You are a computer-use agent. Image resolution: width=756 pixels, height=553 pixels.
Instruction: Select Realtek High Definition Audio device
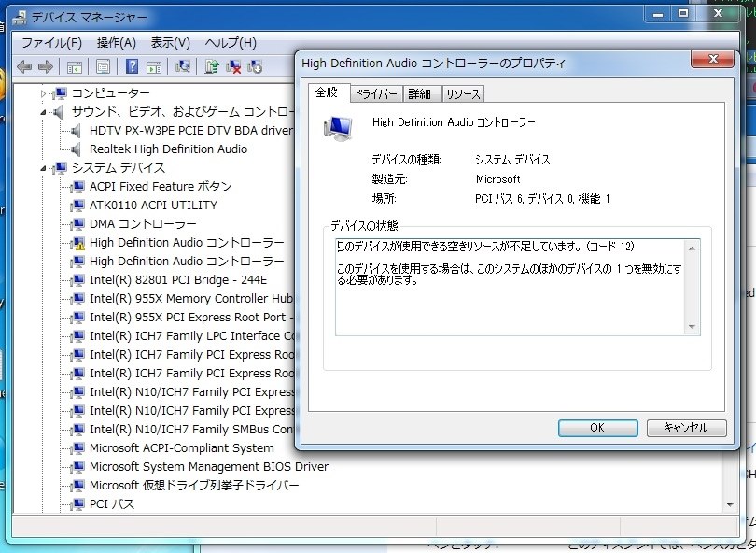click(168, 149)
